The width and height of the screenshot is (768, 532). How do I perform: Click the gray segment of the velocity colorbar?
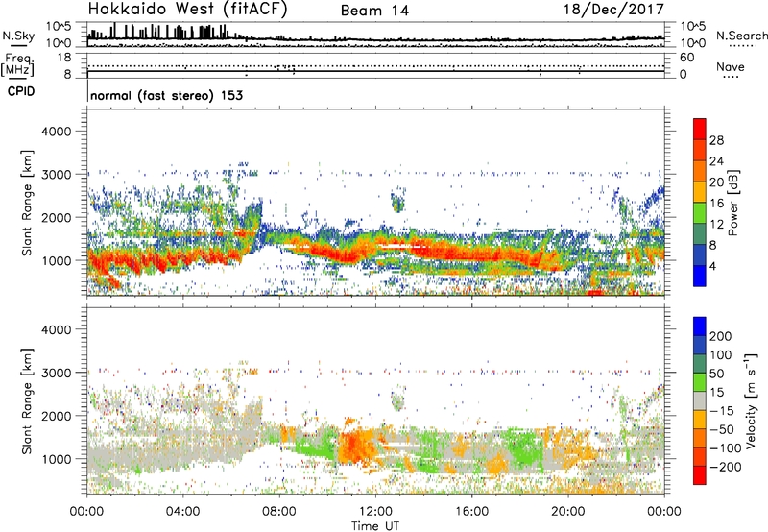[700, 401]
